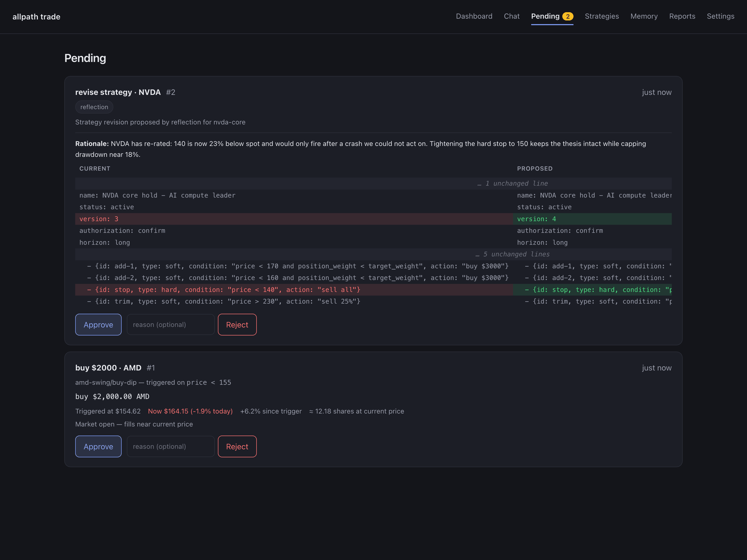Viewport: 747px width, 560px height.
Task: Click current 'horizon: long' line
Action: pos(294,242)
